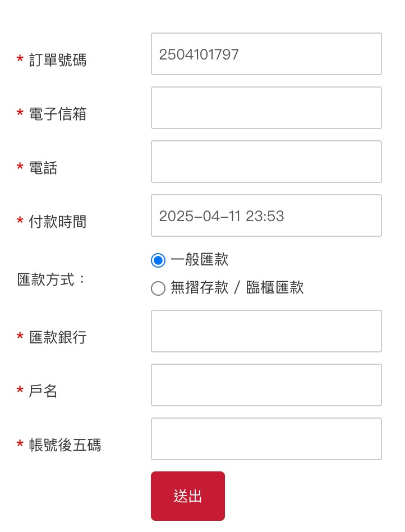The image size is (405, 532).
Task: Click the 匯款銀行 input field
Action: click(266, 331)
